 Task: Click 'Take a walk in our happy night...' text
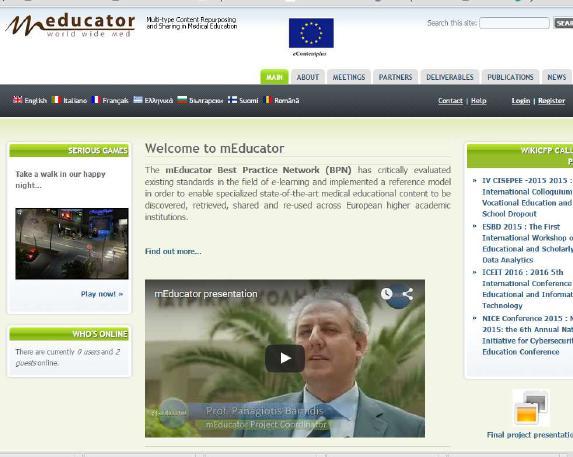(61, 179)
